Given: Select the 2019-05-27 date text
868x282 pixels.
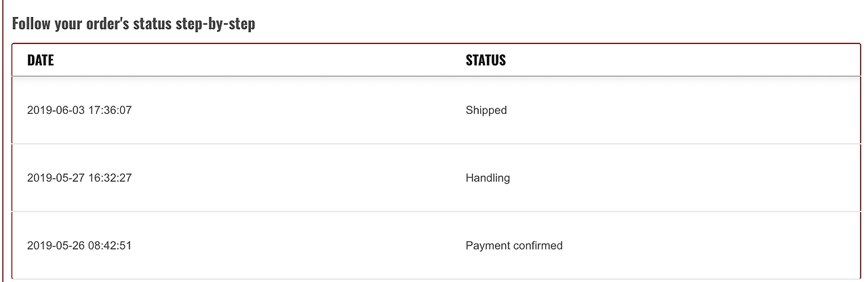Looking at the screenshot, I should point(56,178).
